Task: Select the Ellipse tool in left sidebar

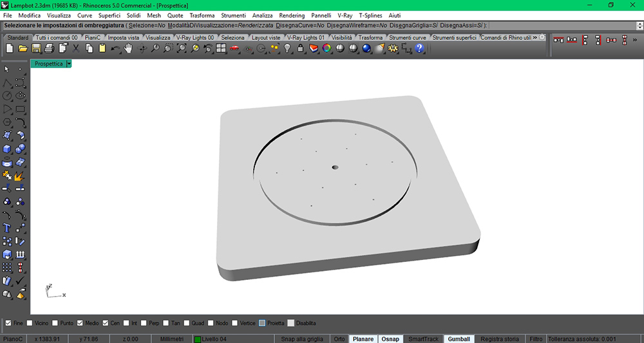Action: (x=21, y=96)
